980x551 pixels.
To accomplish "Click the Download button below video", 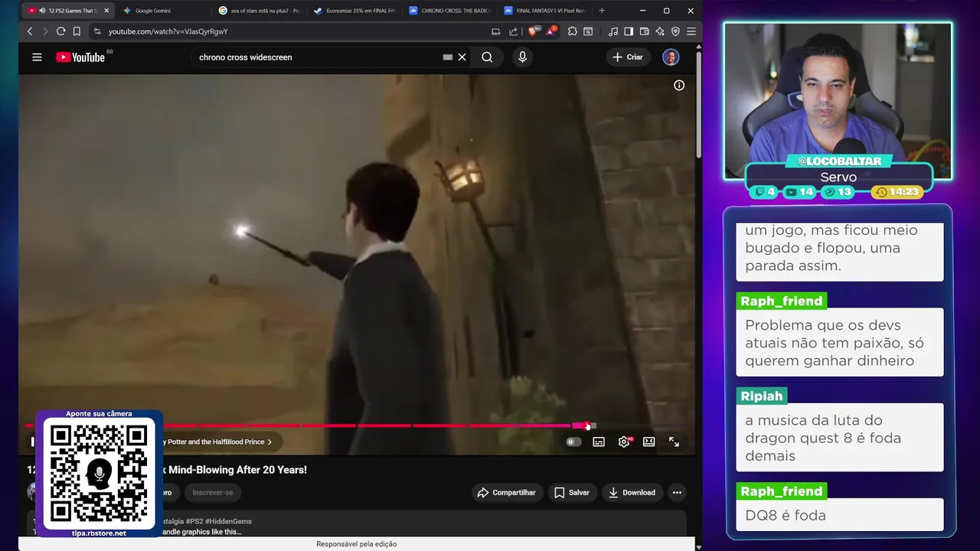I will [632, 493].
